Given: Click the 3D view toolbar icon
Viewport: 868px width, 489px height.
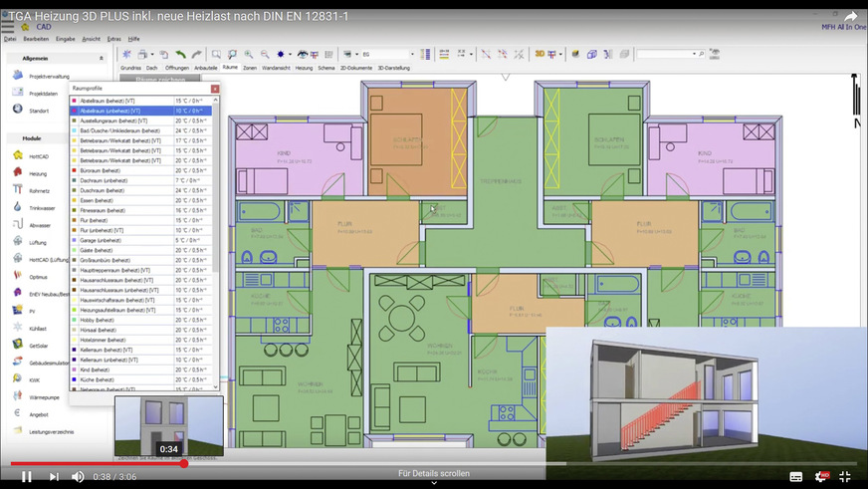Looking at the screenshot, I should pos(541,54).
